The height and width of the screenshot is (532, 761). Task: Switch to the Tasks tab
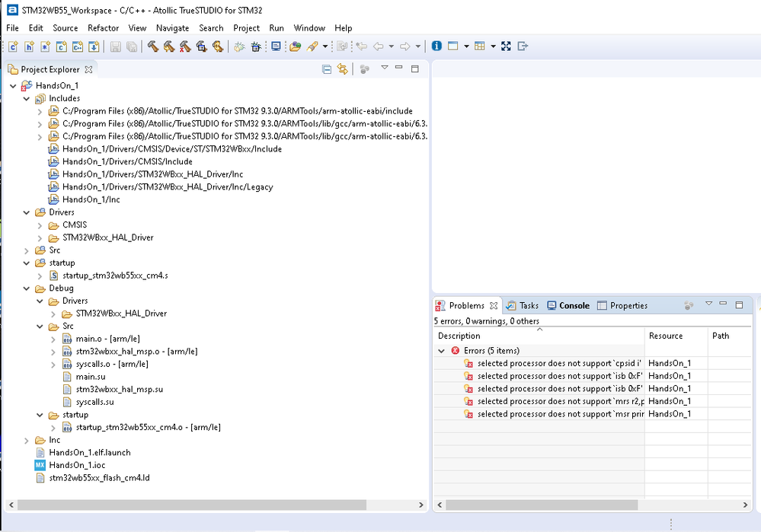[523, 305]
